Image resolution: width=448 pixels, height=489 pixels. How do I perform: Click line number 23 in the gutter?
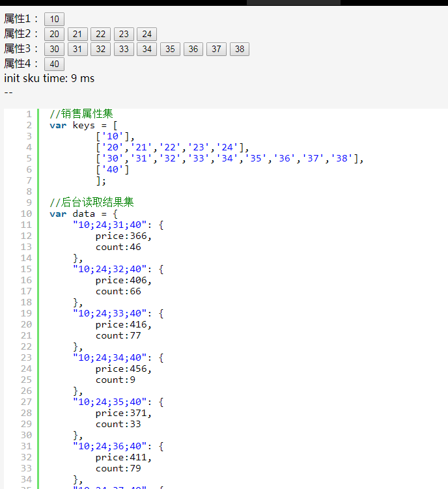(x=27, y=357)
